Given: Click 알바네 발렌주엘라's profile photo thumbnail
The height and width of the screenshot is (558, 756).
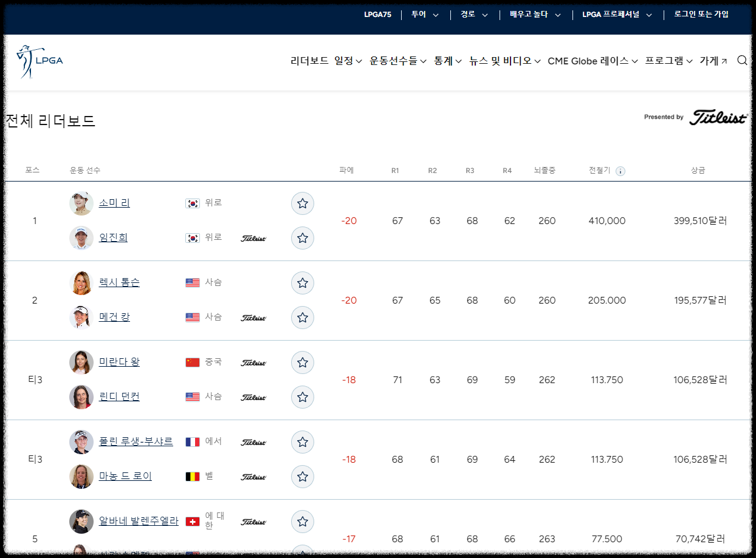Looking at the screenshot, I should pyautogui.click(x=81, y=521).
